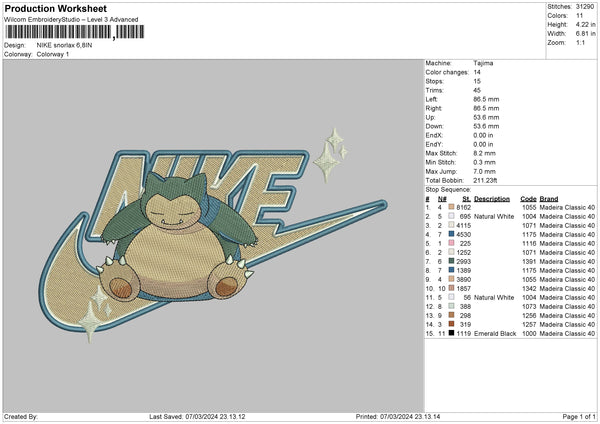Click the 'Right:' measurement label
This screenshot has width=600, height=424.
434,108
